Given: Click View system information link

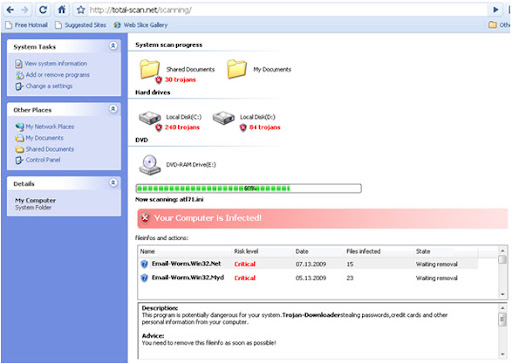Looking at the screenshot, I should coord(56,63).
